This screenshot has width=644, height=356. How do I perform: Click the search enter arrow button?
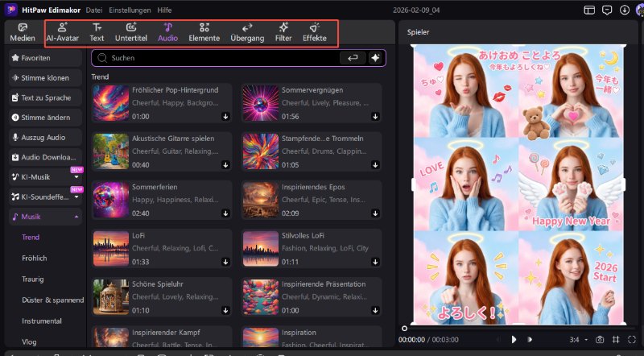click(x=353, y=58)
